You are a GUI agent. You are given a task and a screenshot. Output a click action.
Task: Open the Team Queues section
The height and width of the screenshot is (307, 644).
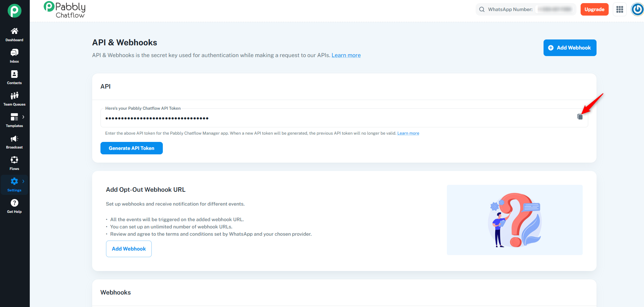15,99
